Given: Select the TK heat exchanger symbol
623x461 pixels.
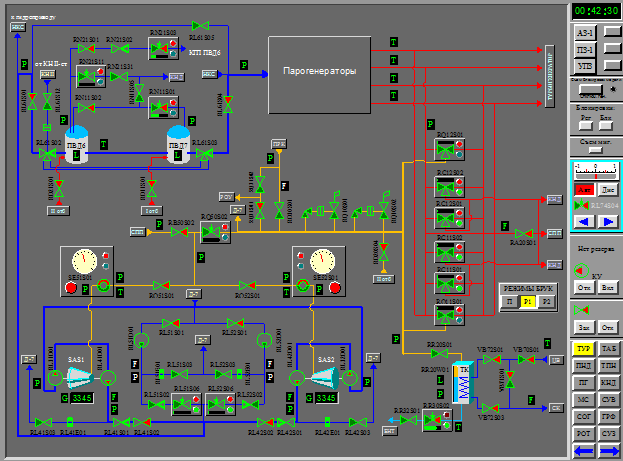Looking at the screenshot, I should pyautogui.click(x=463, y=382).
